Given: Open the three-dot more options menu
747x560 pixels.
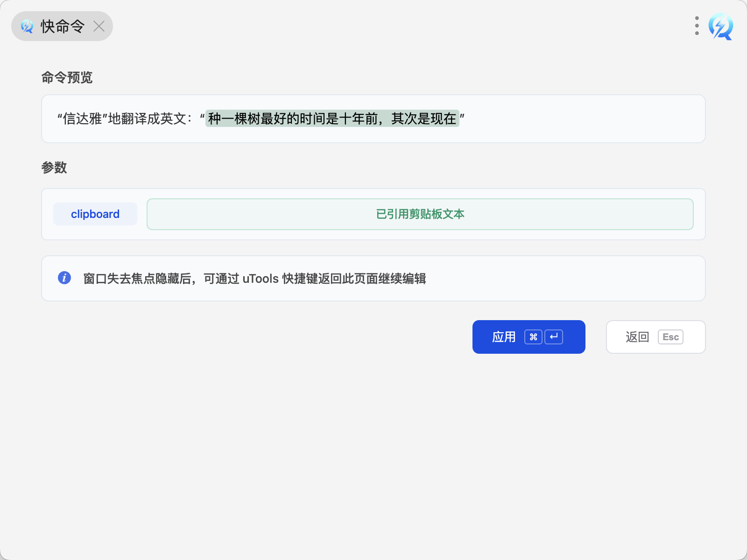Looking at the screenshot, I should pyautogui.click(x=697, y=26).
